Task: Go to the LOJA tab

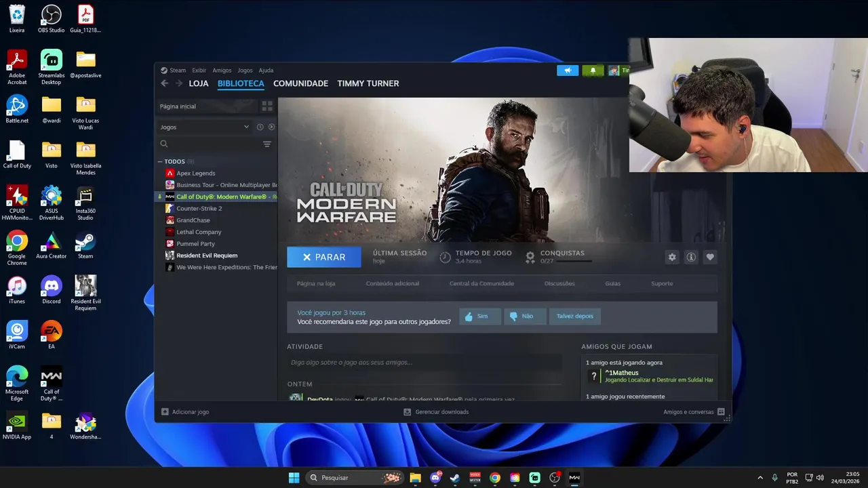Action: pos(199,83)
